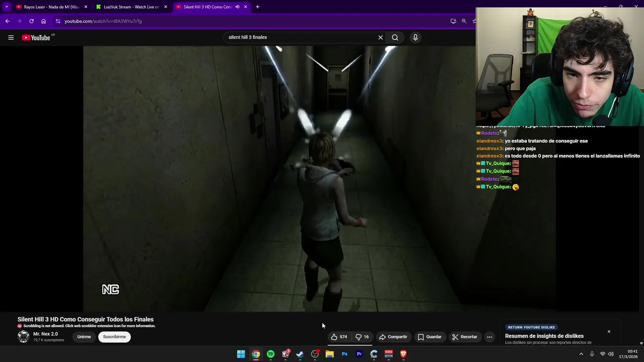View site information for youtube.com

tap(58, 21)
